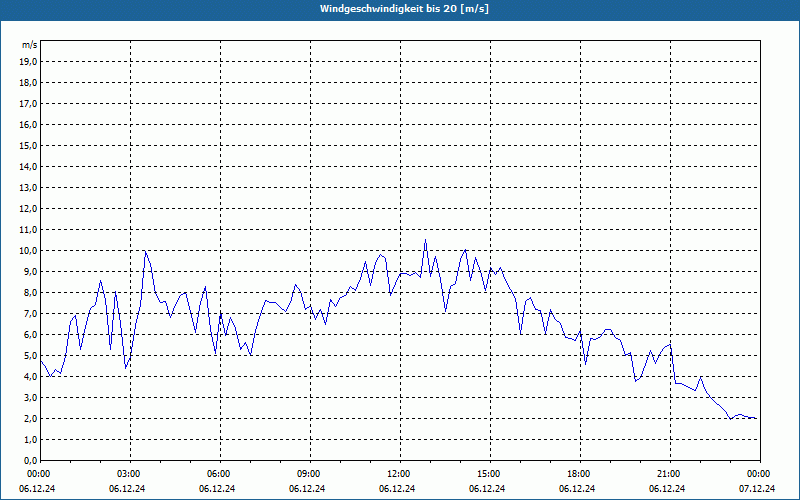The height and width of the screenshot is (500, 800).
Task: Select the y-axis value "19,0"
Action: pos(29,62)
